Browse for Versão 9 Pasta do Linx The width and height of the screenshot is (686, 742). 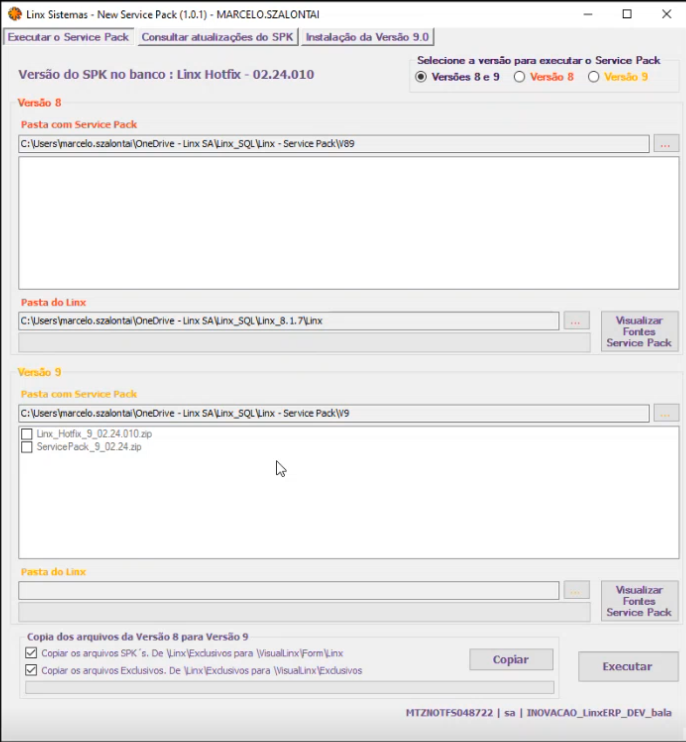point(576,591)
